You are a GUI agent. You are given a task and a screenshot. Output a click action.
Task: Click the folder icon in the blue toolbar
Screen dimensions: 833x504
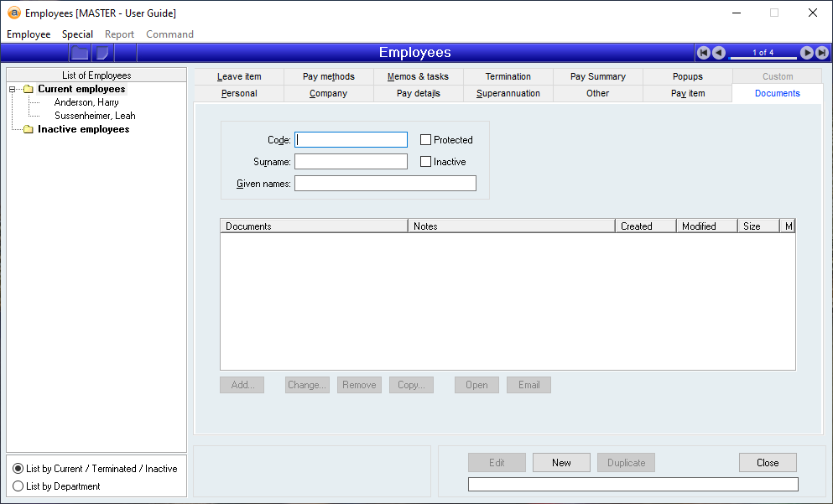pyautogui.click(x=80, y=53)
